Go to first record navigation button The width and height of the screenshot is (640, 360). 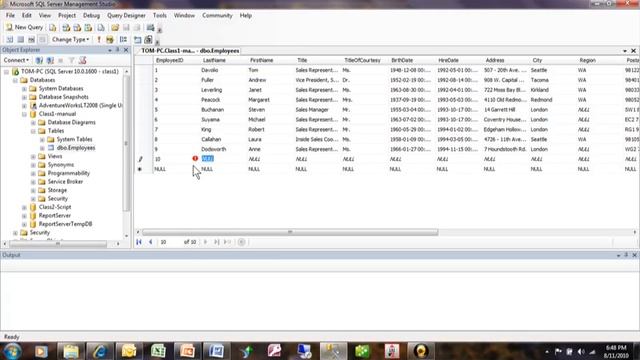(139, 242)
